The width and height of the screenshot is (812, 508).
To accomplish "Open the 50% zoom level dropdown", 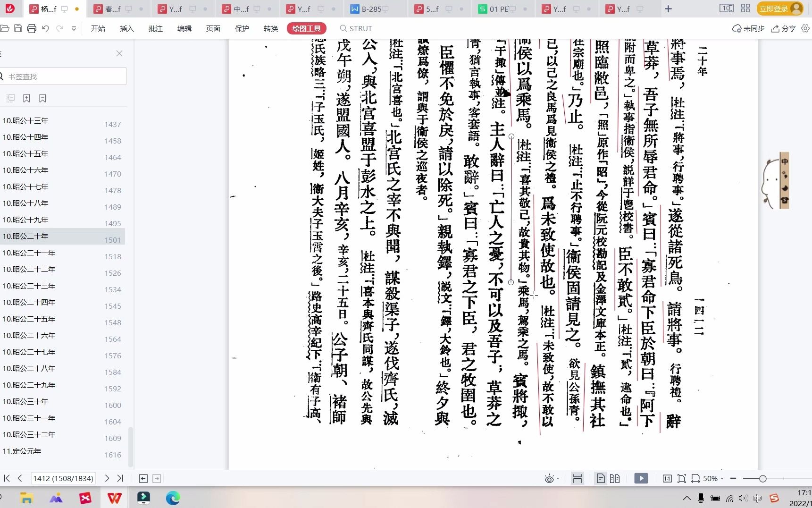I will [713, 478].
